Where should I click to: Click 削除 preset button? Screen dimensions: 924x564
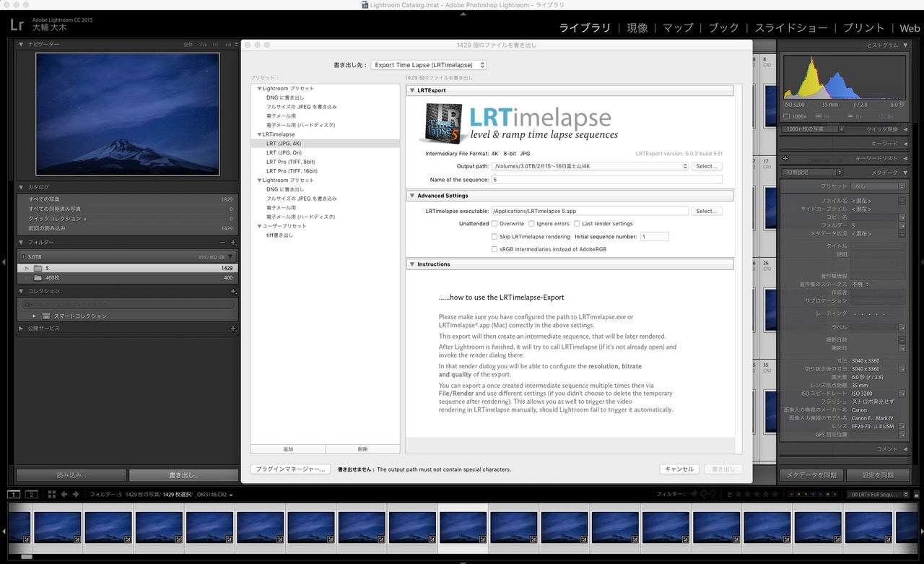362,449
